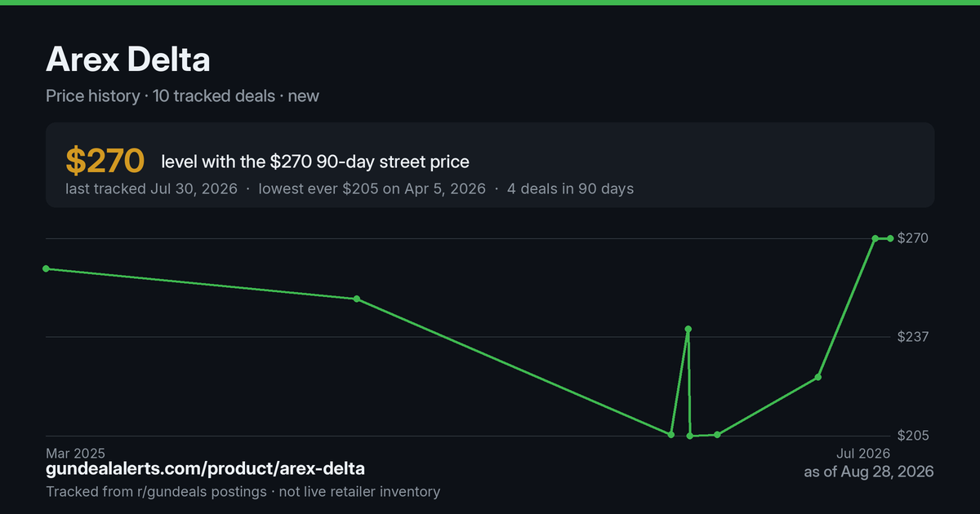This screenshot has height=514, width=980.
Task: Select the first data point near Mar 2025
Action: tap(46, 268)
